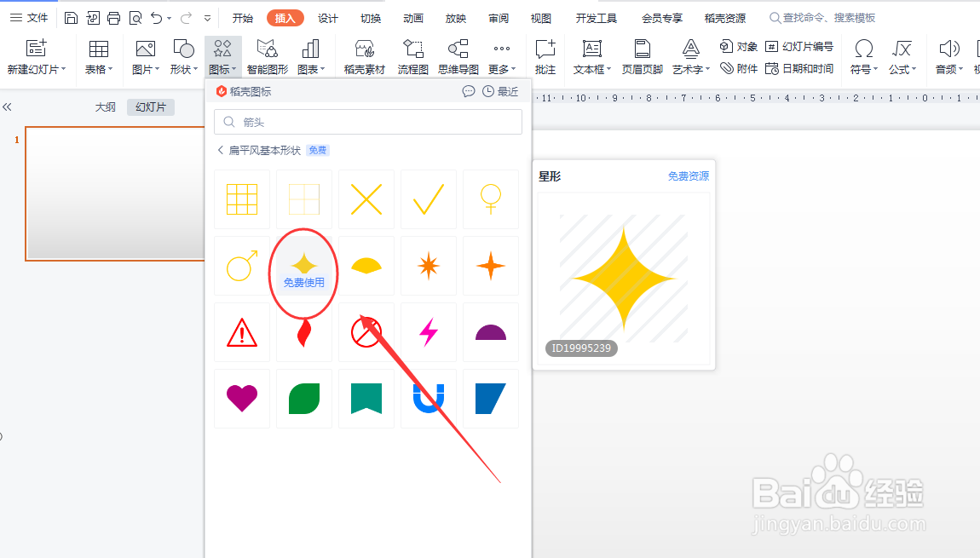Open the 更多 dropdown
The width and height of the screenshot is (980, 558).
502,56
